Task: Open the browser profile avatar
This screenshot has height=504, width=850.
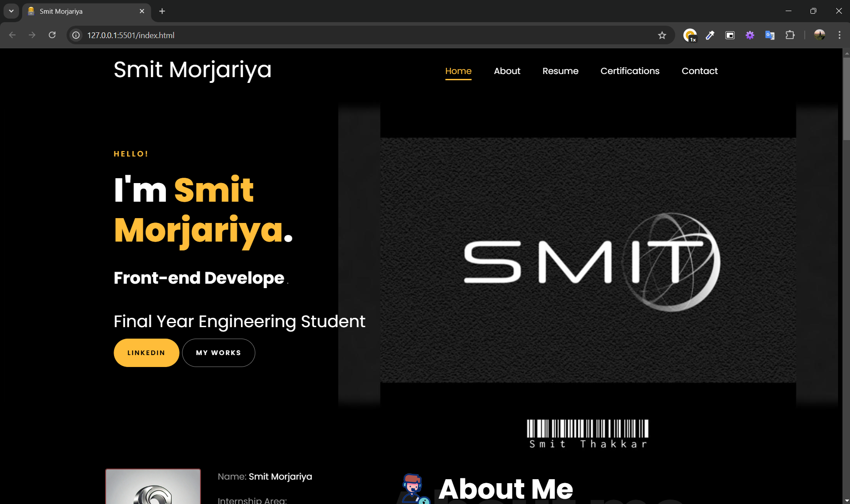Action: (820, 35)
